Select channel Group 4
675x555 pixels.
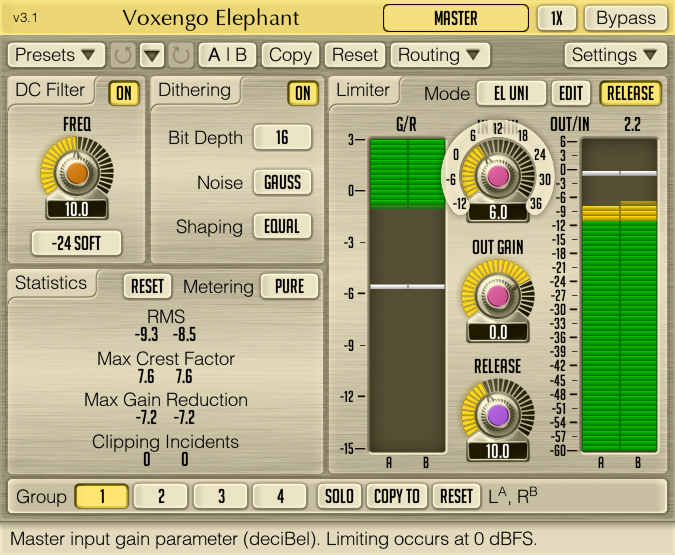280,496
